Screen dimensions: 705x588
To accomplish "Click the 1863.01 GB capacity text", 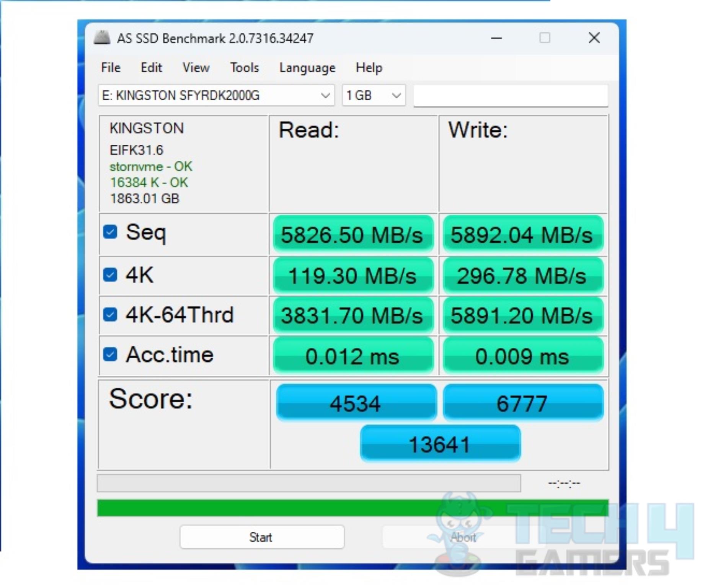I will coord(144,199).
